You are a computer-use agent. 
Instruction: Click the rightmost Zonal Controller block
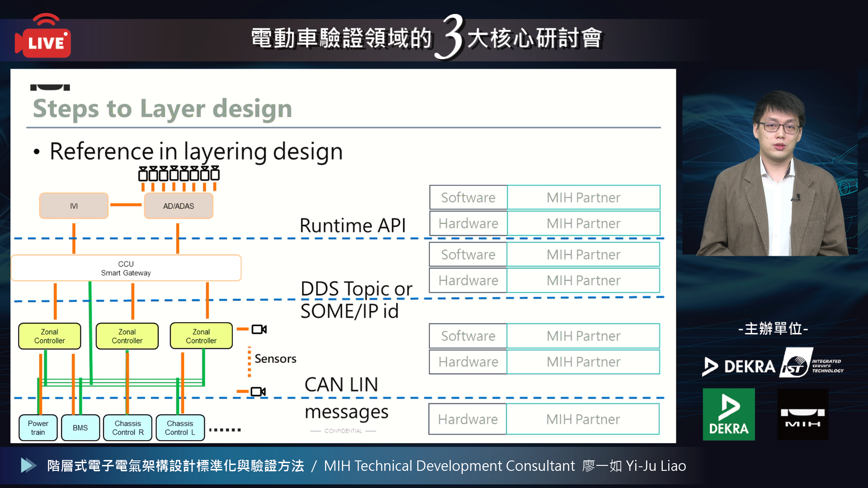[201, 336]
